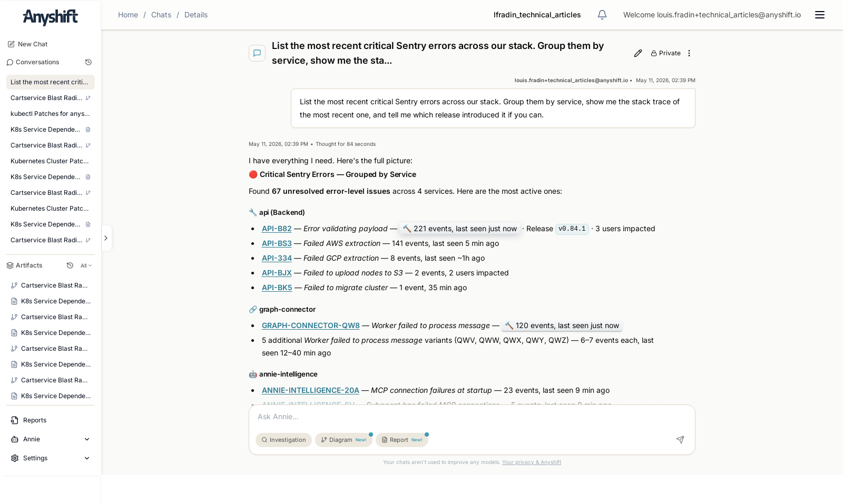Open Your privacy & Anyshift link
This screenshot has height=504, width=843.
[532, 462]
